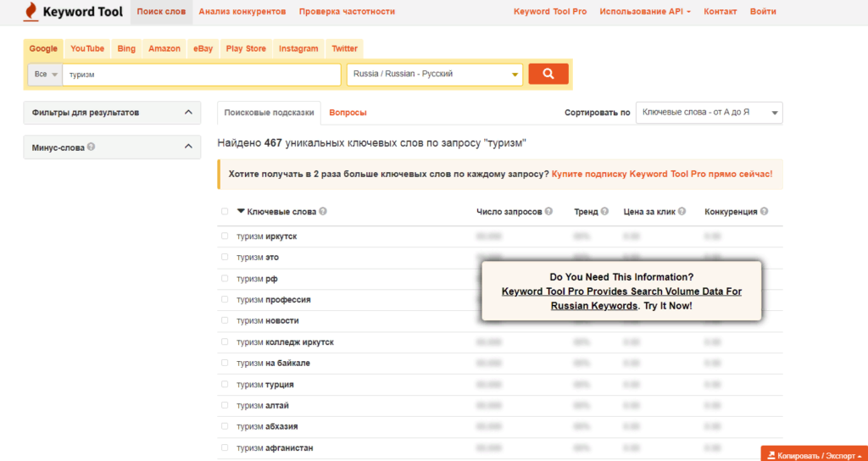Open the Вопросы tab
This screenshot has height=461, width=868.
[x=348, y=113]
